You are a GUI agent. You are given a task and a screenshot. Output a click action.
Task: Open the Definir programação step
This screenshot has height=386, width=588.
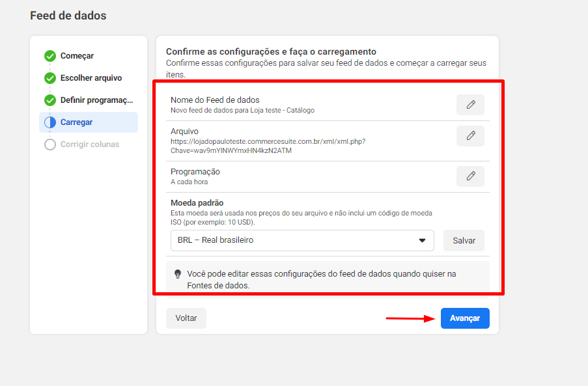[97, 100]
